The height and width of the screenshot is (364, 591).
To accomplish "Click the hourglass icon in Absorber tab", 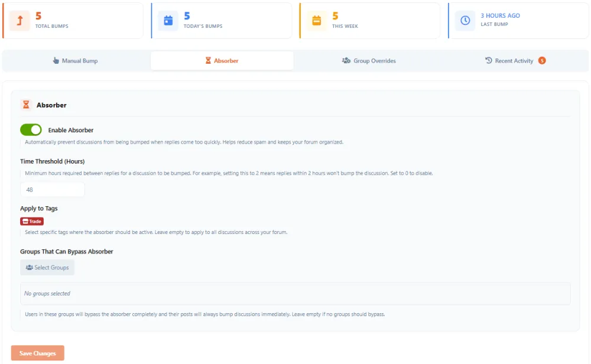I will tap(208, 60).
